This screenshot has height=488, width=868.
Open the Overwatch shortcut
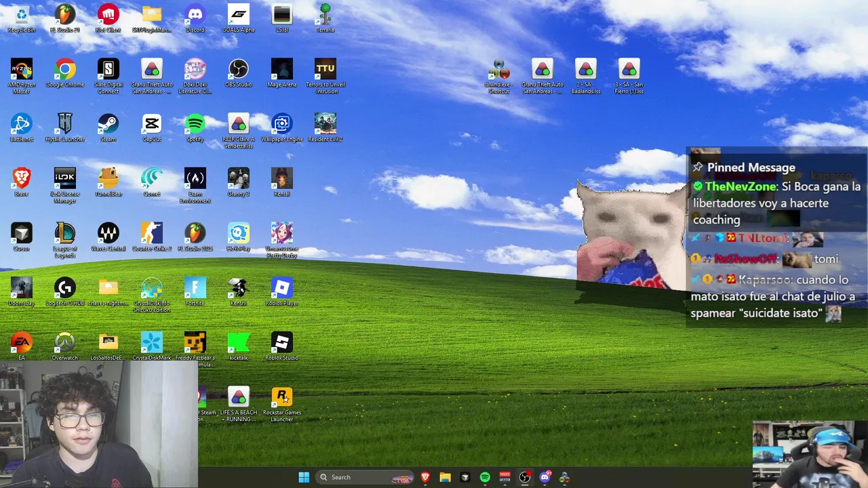pyautogui.click(x=65, y=346)
